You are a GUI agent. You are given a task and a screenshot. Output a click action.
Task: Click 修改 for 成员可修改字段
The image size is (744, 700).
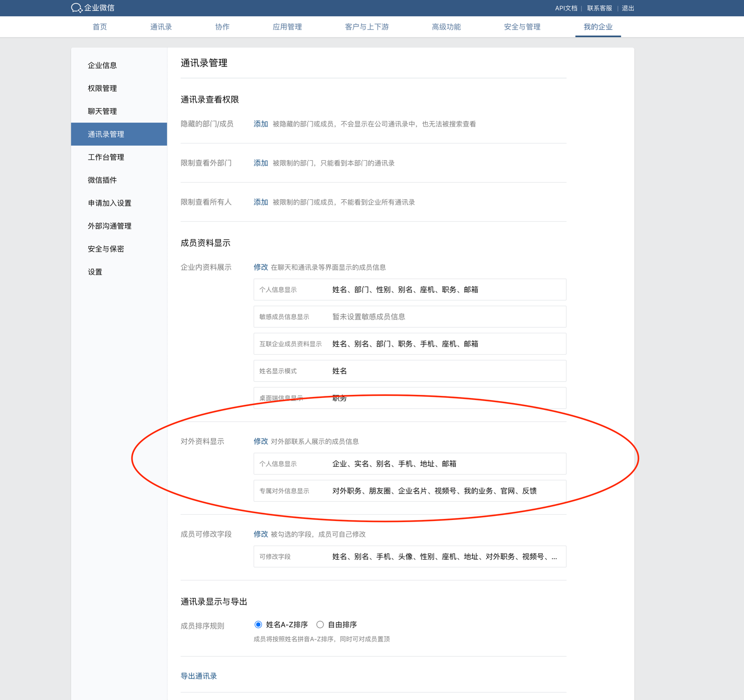261,534
